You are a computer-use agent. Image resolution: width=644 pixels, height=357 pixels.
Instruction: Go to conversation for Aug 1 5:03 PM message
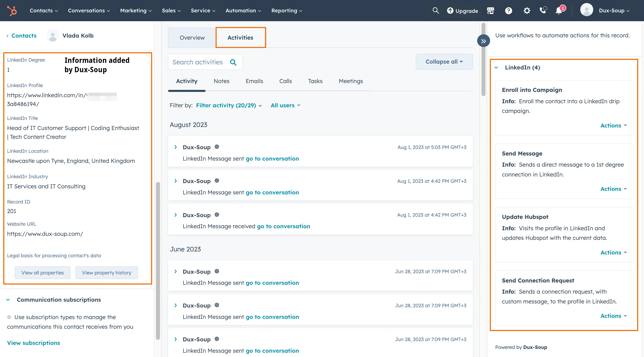coord(272,159)
